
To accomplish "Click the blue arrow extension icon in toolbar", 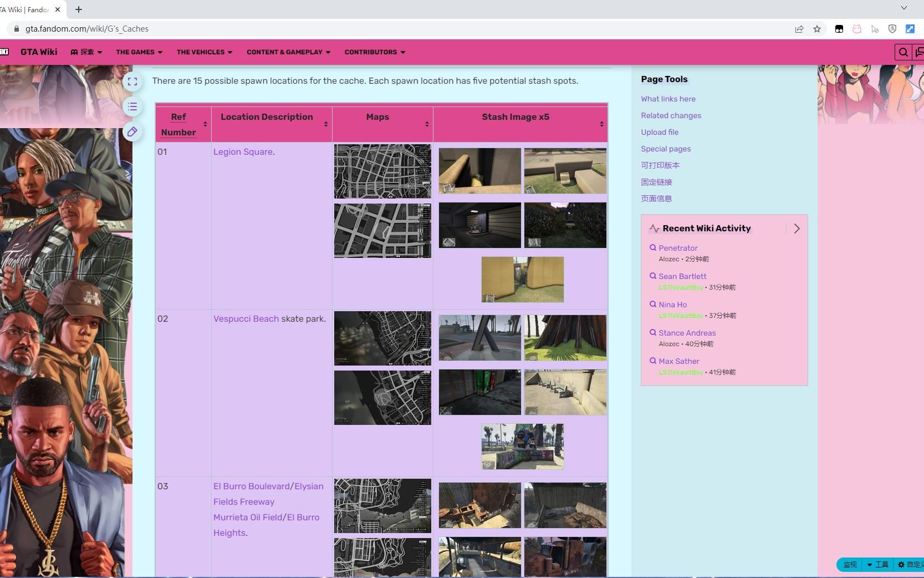I will pos(910,29).
